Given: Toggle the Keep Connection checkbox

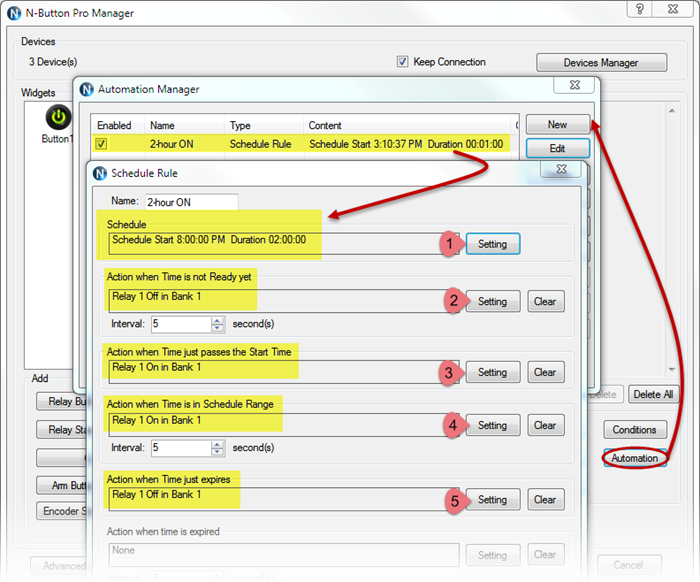Looking at the screenshot, I should pyautogui.click(x=402, y=62).
